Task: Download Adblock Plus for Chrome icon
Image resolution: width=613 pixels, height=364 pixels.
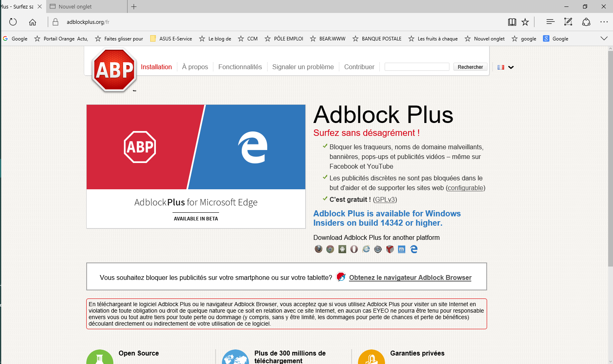Action: (330, 249)
